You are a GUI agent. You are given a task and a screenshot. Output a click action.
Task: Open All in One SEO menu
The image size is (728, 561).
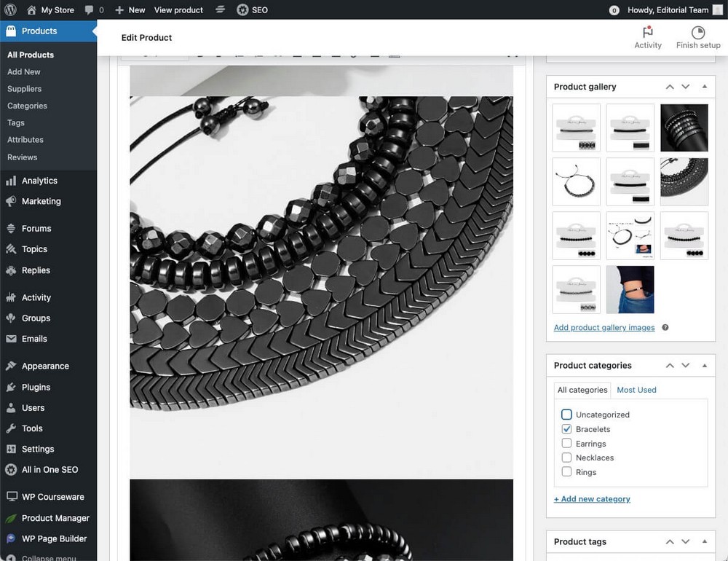(x=50, y=470)
